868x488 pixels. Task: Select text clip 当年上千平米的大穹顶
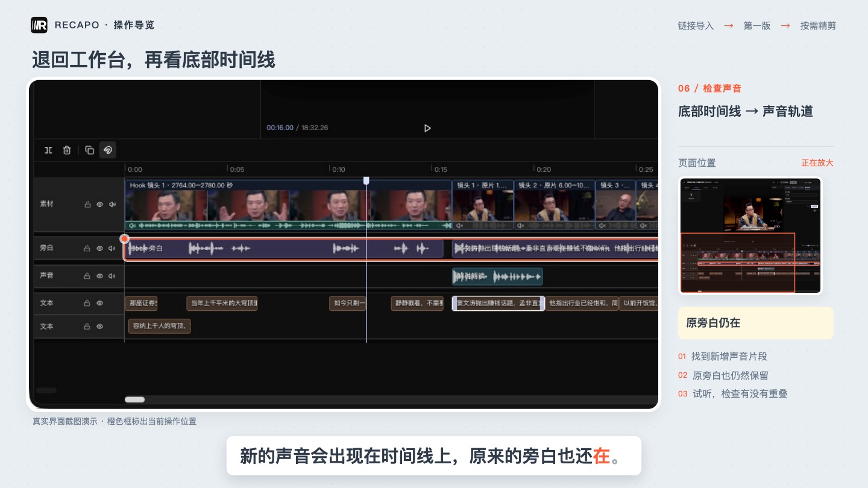[222, 303]
